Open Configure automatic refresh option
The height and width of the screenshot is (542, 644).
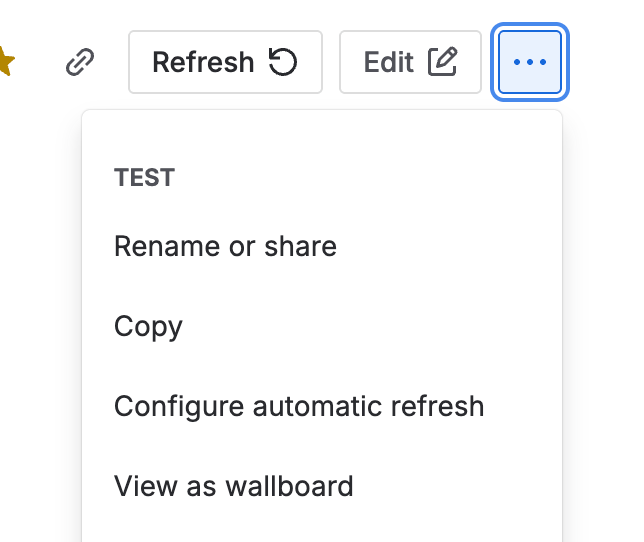click(299, 407)
